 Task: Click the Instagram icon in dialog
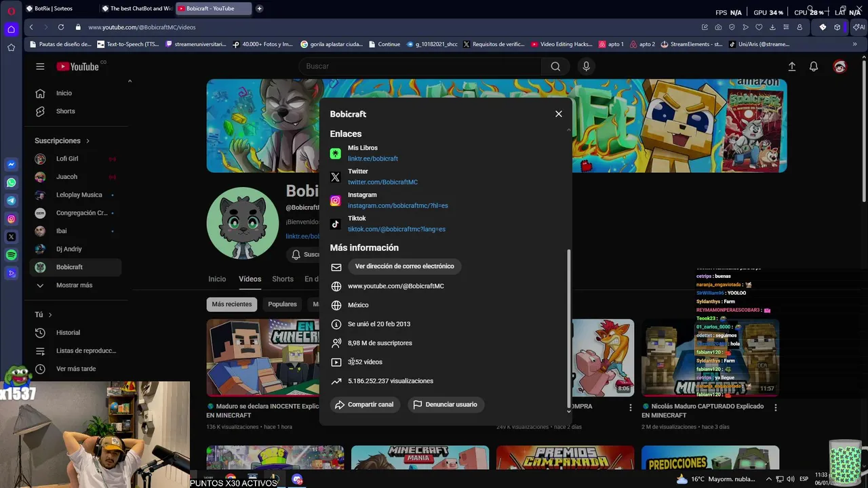coord(335,201)
